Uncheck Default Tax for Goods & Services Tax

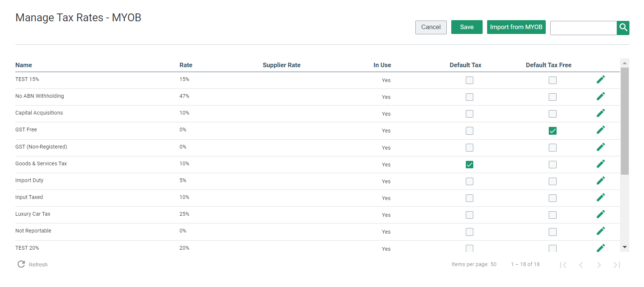(x=470, y=165)
